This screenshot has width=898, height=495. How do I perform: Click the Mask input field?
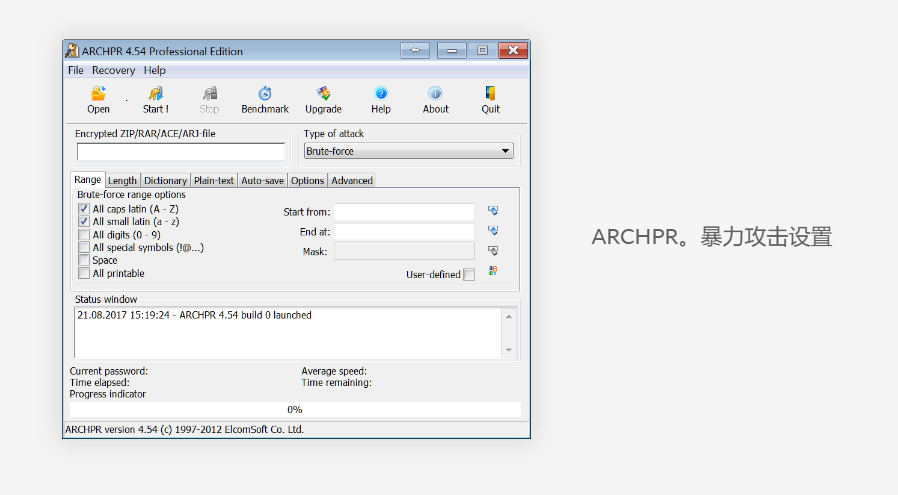pyautogui.click(x=404, y=251)
